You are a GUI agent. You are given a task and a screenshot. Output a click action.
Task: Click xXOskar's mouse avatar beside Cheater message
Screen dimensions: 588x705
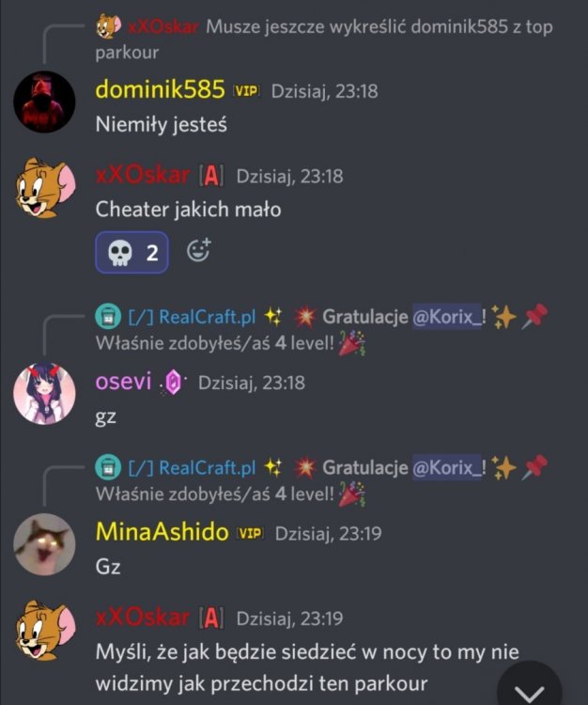tap(44, 187)
